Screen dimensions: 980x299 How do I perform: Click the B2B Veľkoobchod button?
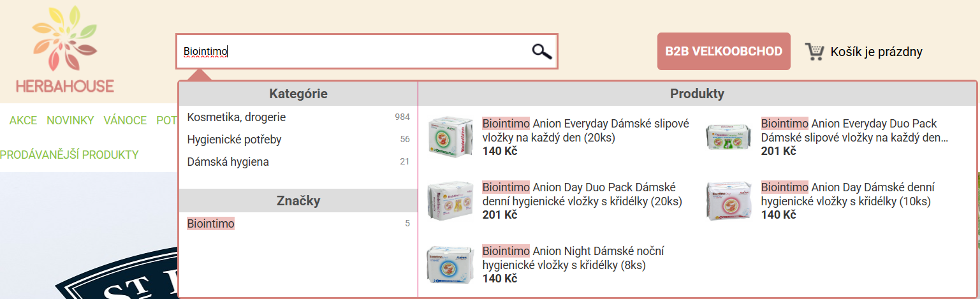pyautogui.click(x=724, y=52)
